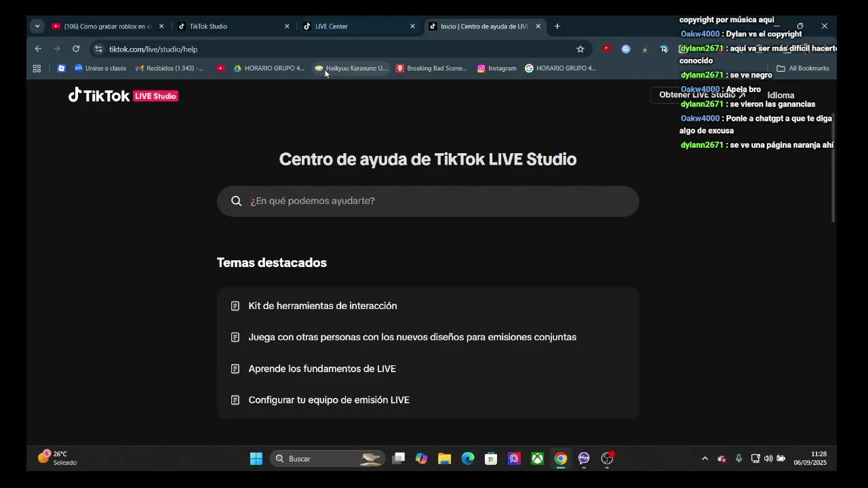Open the Gmail 'Recibidos (1.343)' bookmark
The height and width of the screenshot is (488, 868).
(170, 68)
